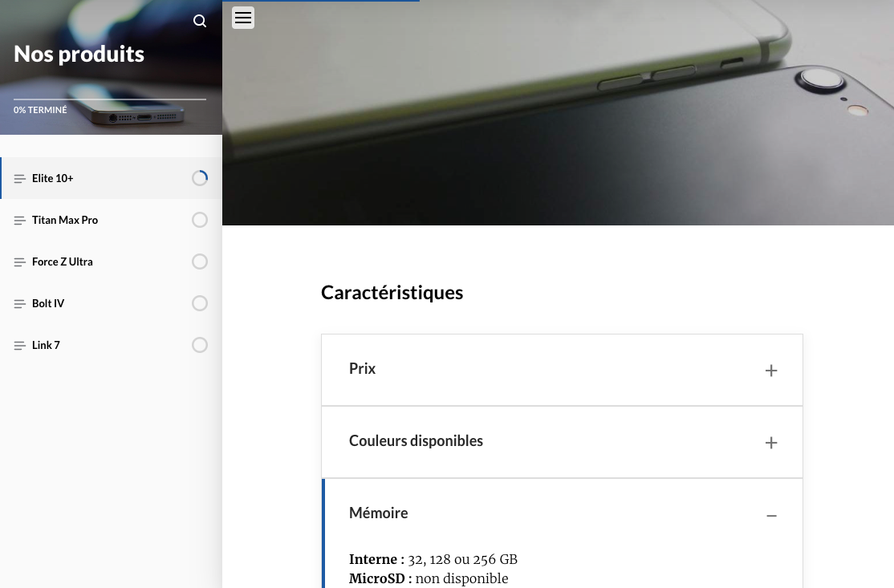894x588 pixels.
Task: Select the list icon beside Link 7
Action: pyautogui.click(x=20, y=345)
